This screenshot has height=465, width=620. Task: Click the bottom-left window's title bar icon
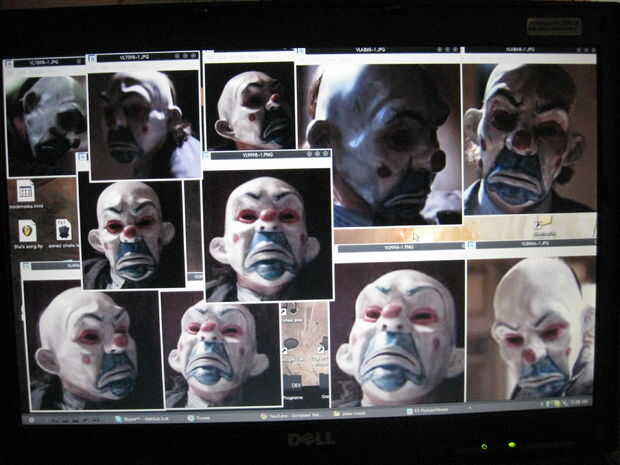(26, 267)
